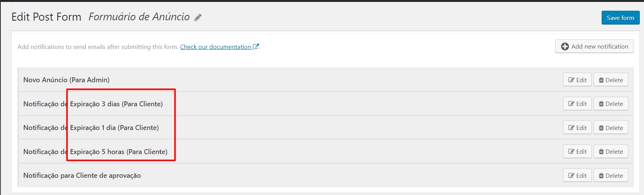
Task: Click the plus icon in Add new notification
Action: coord(565,47)
